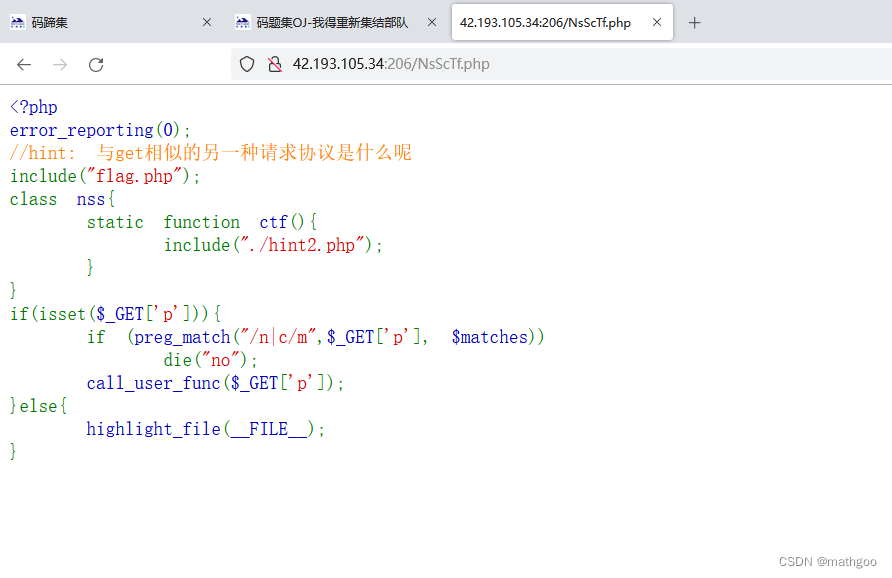Select the 42.193.105.34:206/NsScTf.php tab
Image resolution: width=892 pixels, height=578 pixels.
click(x=562, y=22)
